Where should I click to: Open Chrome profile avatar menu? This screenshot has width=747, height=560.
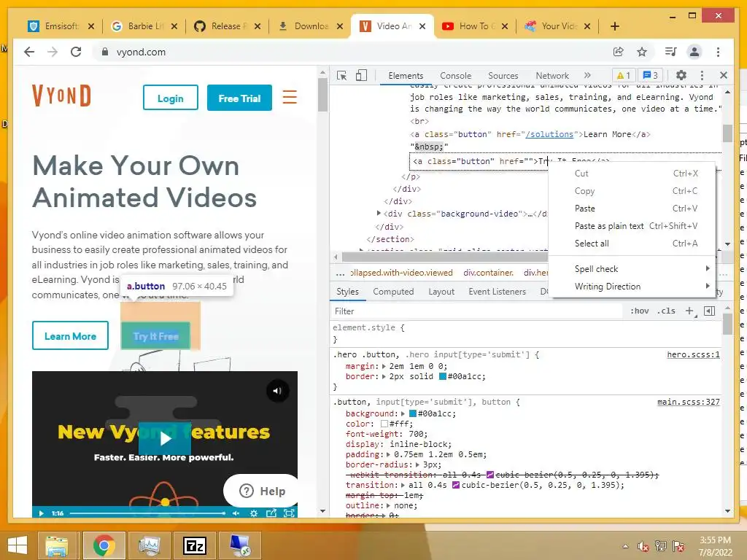coord(694,52)
